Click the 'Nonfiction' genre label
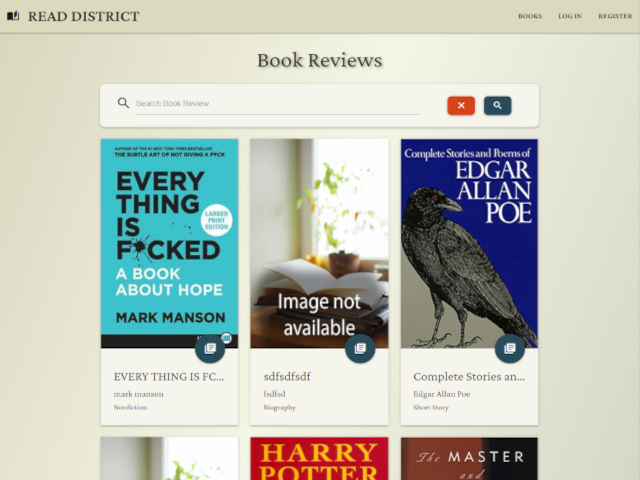 (x=130, y=407)
